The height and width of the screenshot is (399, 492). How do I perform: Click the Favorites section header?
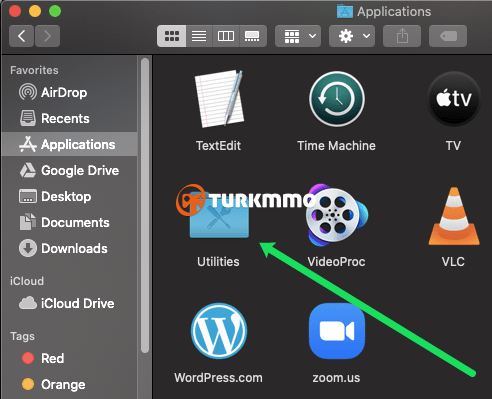coord(34,70)
